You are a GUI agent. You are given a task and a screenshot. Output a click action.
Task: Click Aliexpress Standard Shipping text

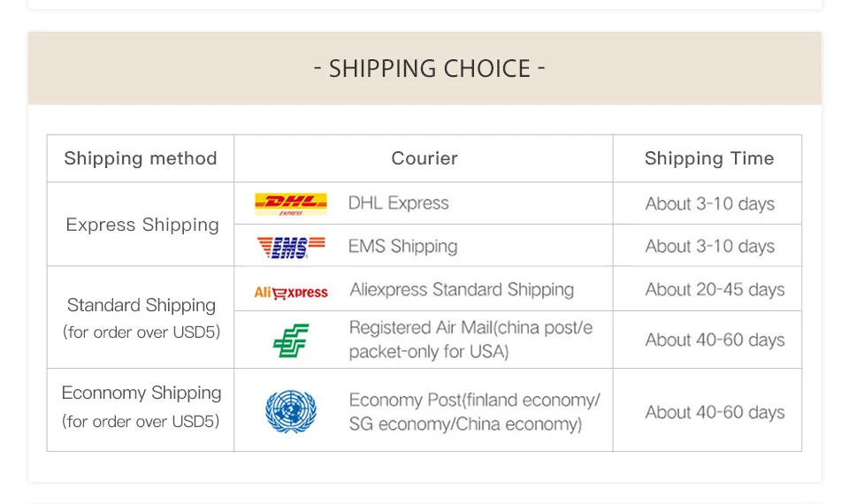pos(462,290)
